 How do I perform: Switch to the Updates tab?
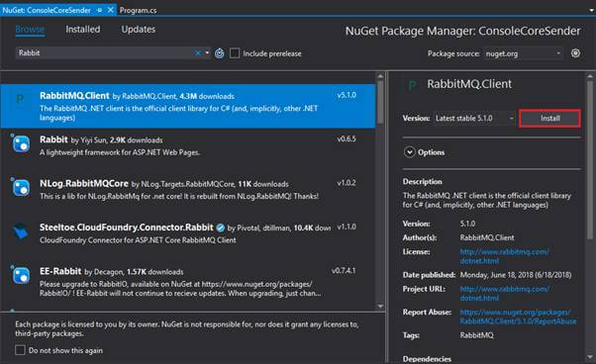[139, 30]
